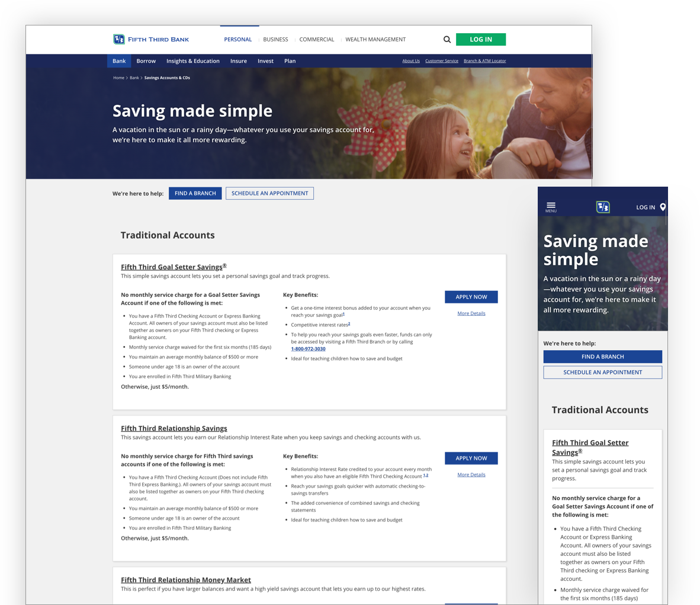Select the PERSONAL tab
Viewport: 700px width, 605px height.
coord(238,39)
